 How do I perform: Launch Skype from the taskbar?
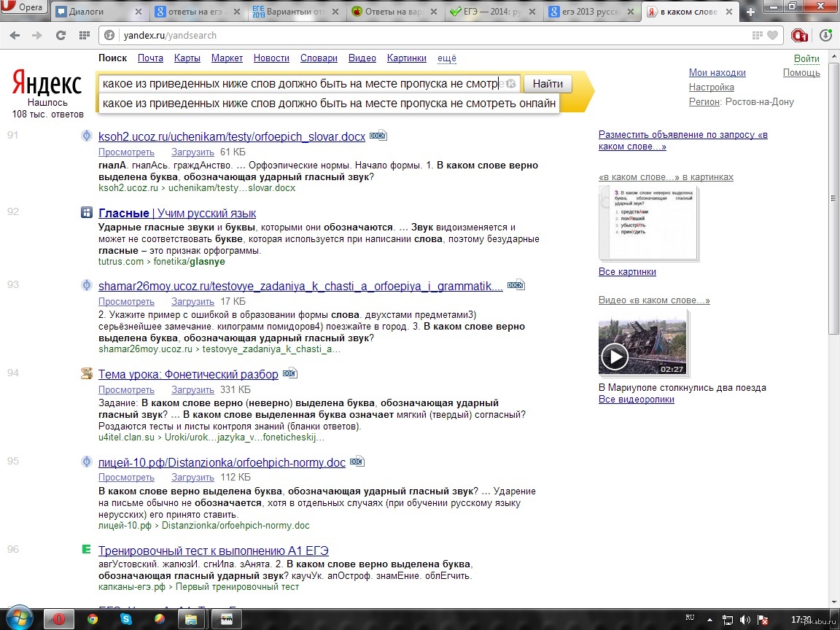pyautogui.click(x=126, y=619)
